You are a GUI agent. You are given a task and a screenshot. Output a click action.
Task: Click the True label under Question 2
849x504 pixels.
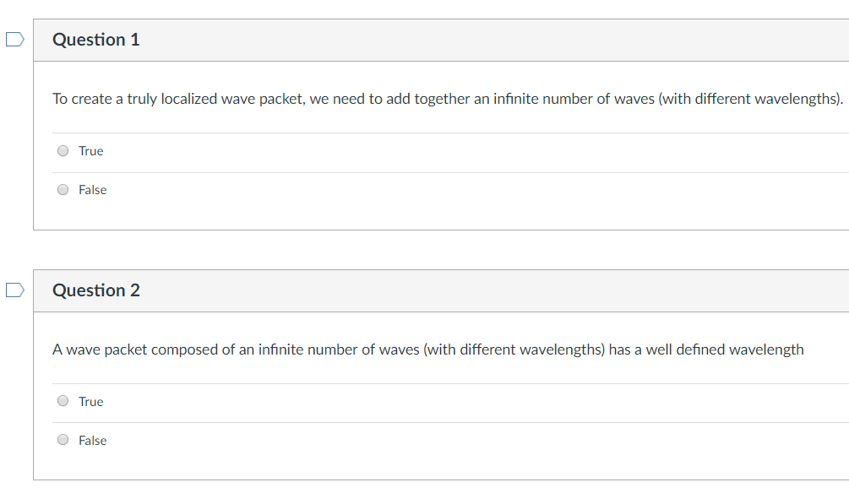coord(90,402)
